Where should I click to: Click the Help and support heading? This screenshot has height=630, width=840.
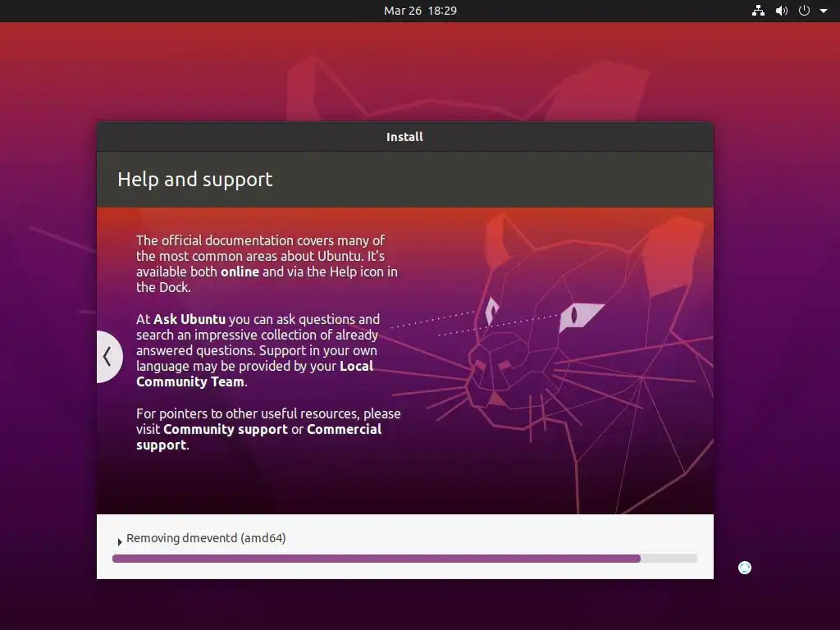click(195, 180)
